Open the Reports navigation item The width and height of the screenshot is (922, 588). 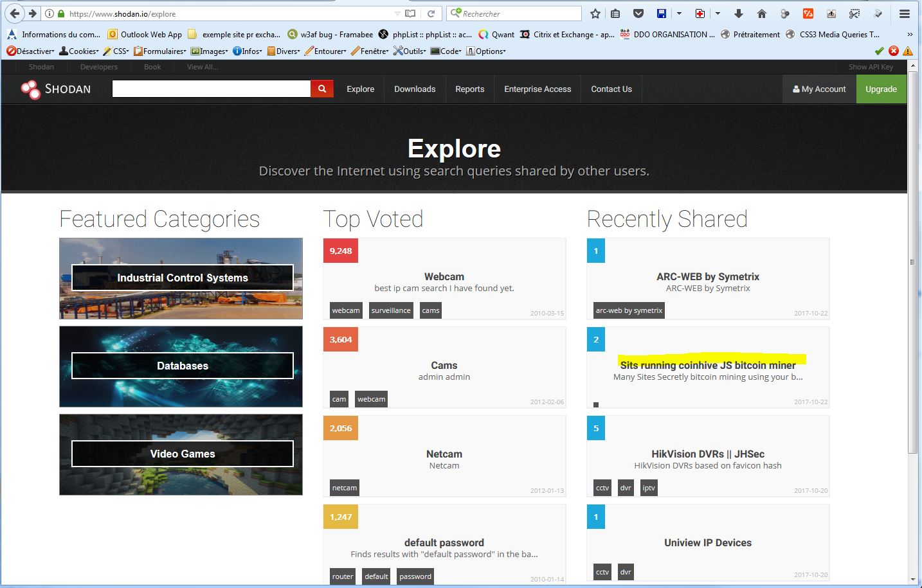pos(469,89)
